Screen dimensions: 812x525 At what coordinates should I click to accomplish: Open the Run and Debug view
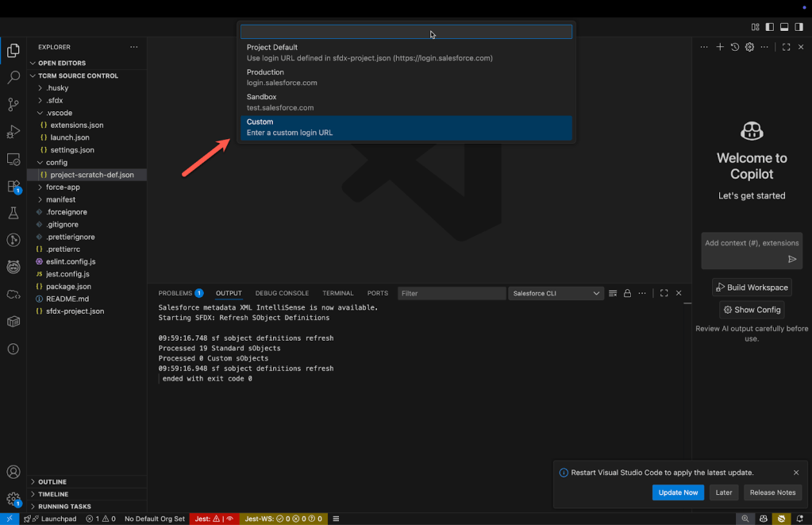click(x=13, y=132)
